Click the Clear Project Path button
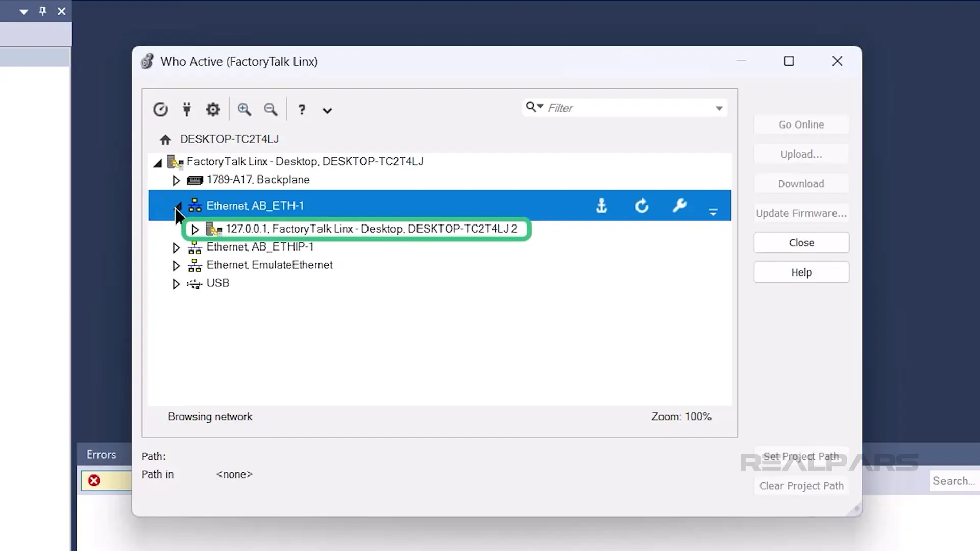 coord(801,486)
